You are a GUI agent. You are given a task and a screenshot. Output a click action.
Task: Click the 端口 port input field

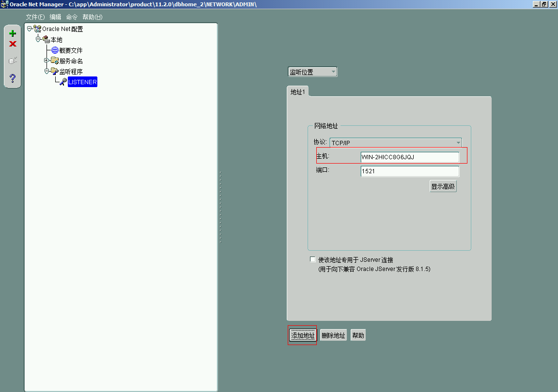(409, 171)
